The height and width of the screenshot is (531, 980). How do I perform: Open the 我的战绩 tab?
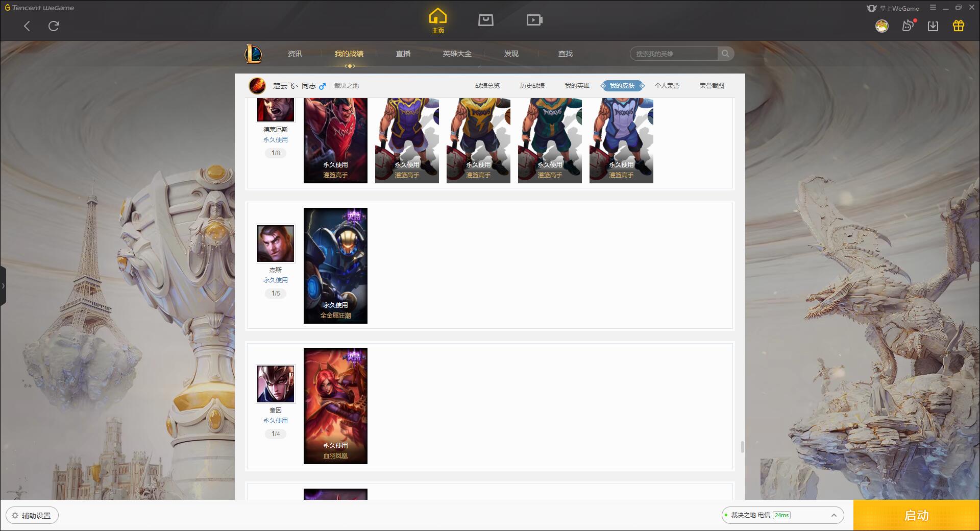pos(349,54)
